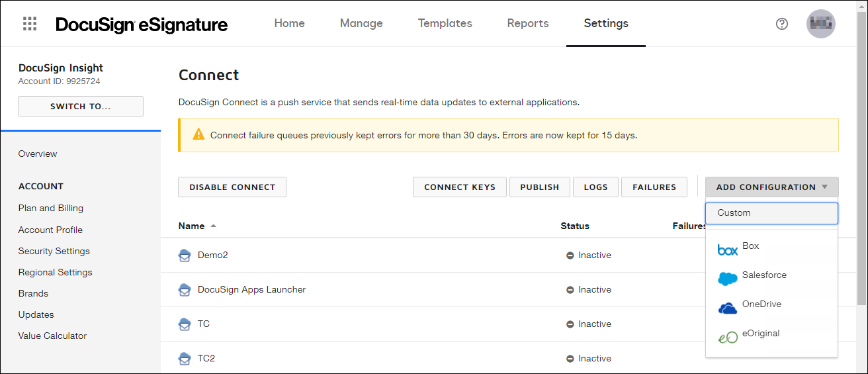Viewport: 868px width, 374px height.
Task: Open the TC2 configuration name
Action: point(206,358)
